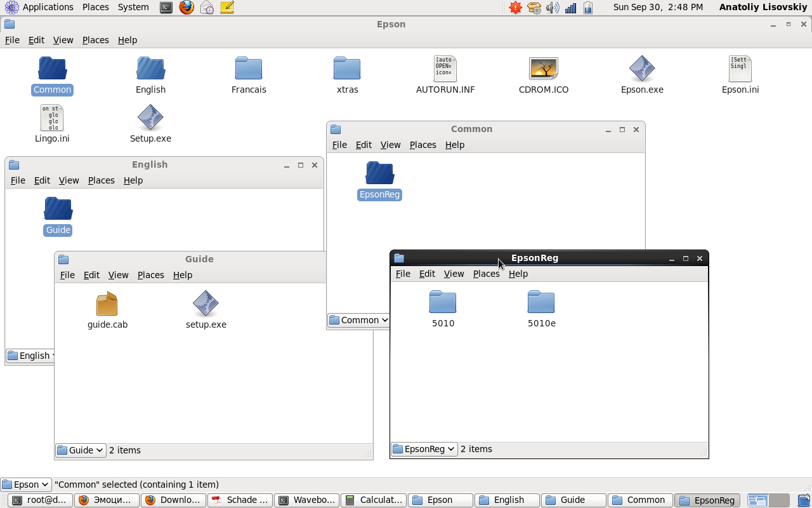
Task: Select the xtras folder icon
Action: point(347,69)
